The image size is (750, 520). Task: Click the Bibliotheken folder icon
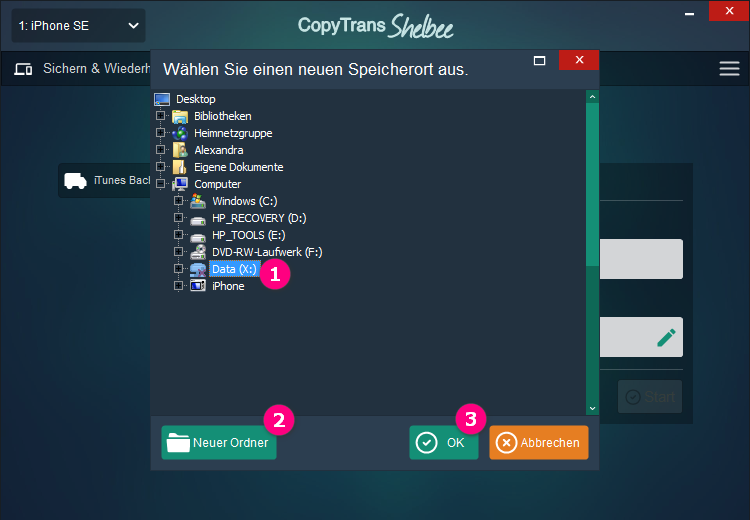(180, 116)
